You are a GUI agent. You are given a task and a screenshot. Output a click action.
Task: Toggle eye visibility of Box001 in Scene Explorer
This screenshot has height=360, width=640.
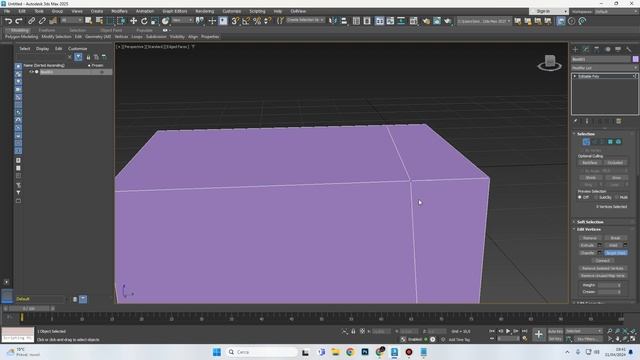coord(31,72)
